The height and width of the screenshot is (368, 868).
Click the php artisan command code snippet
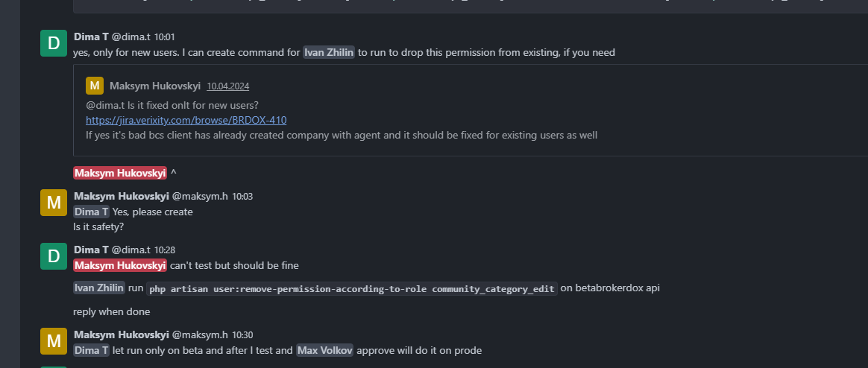pos(352,288)
